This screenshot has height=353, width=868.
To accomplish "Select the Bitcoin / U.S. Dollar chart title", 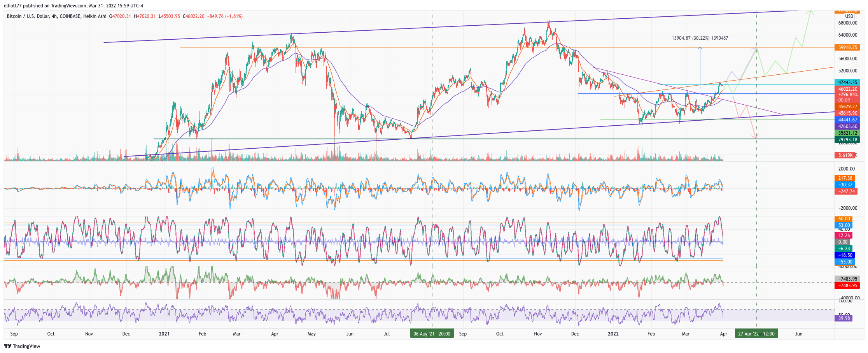I will [56, 16].
